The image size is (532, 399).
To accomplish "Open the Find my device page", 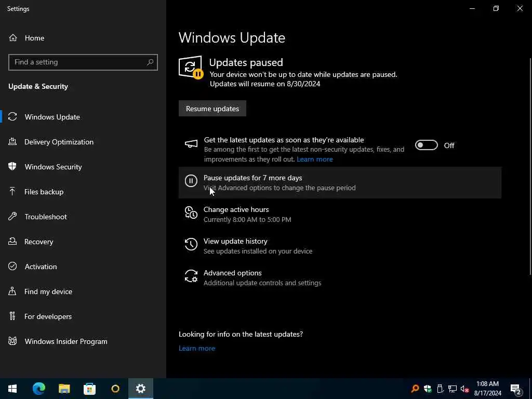I will [83, 291].
